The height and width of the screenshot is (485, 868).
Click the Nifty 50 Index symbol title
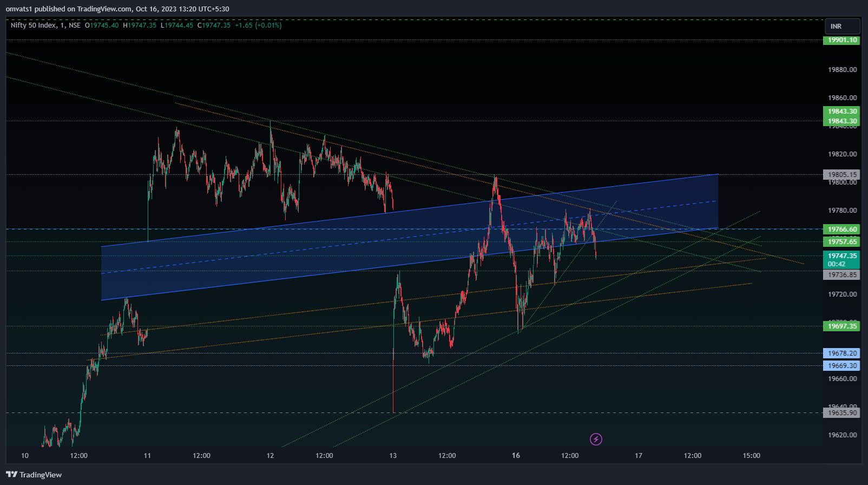point(32,25)
